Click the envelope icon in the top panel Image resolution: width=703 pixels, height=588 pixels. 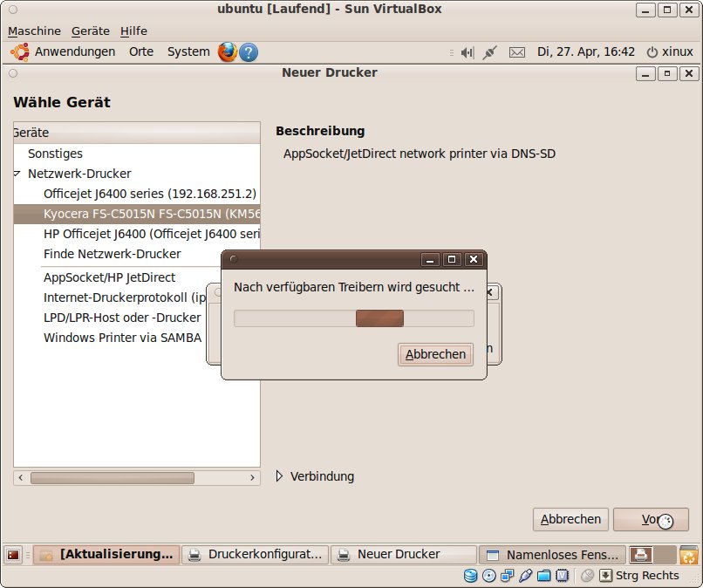(x=517, y=52)
